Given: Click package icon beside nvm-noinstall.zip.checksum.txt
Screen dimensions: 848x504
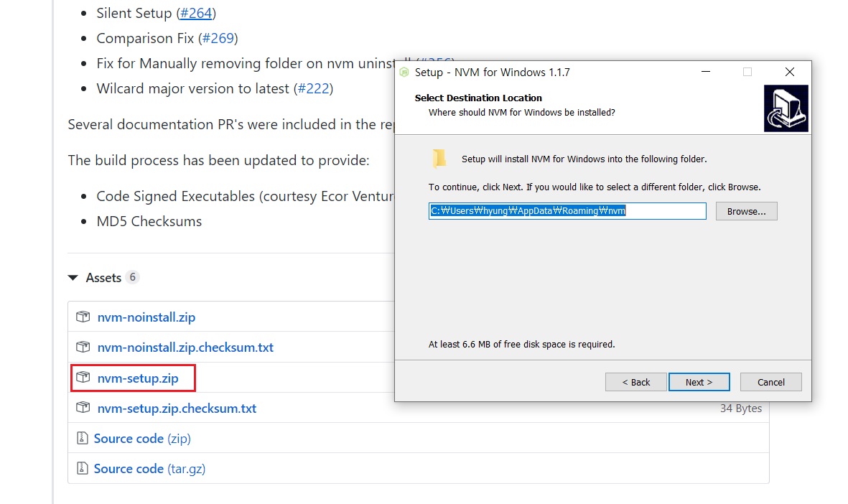Looking at the screenshot, I should click(x=83, y=347).
